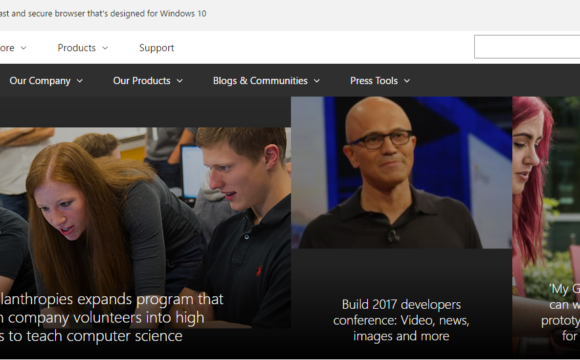Select the Our Products menu label

[x=142, y=81]
